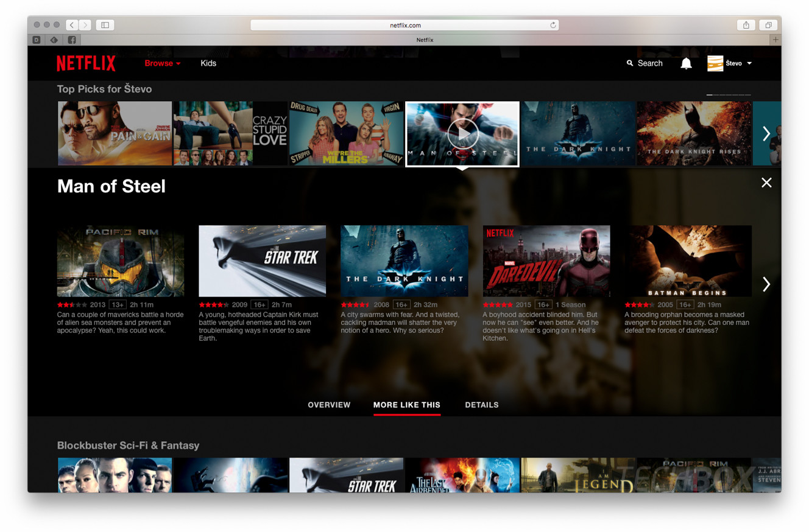Click the Safari back button

pos(72,25)
